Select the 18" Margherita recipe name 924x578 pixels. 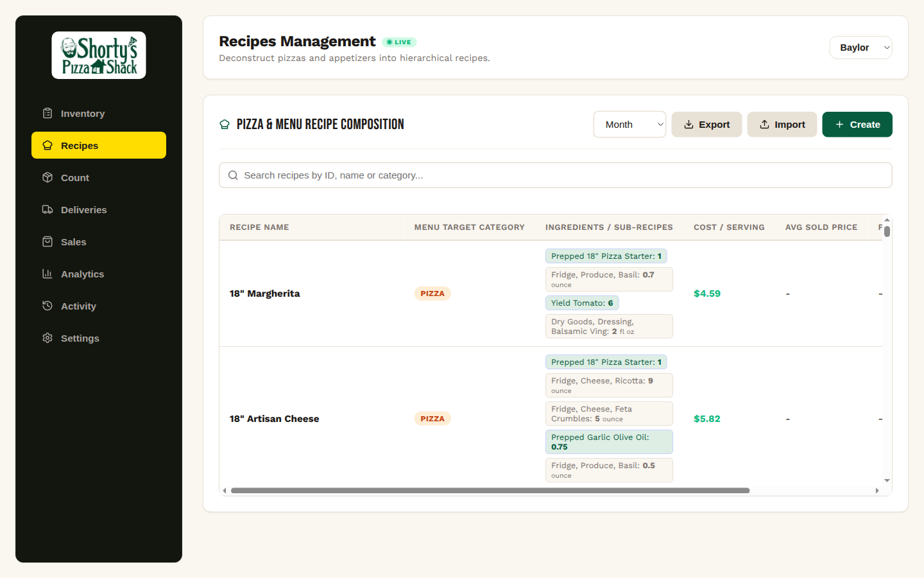[264, 293]
